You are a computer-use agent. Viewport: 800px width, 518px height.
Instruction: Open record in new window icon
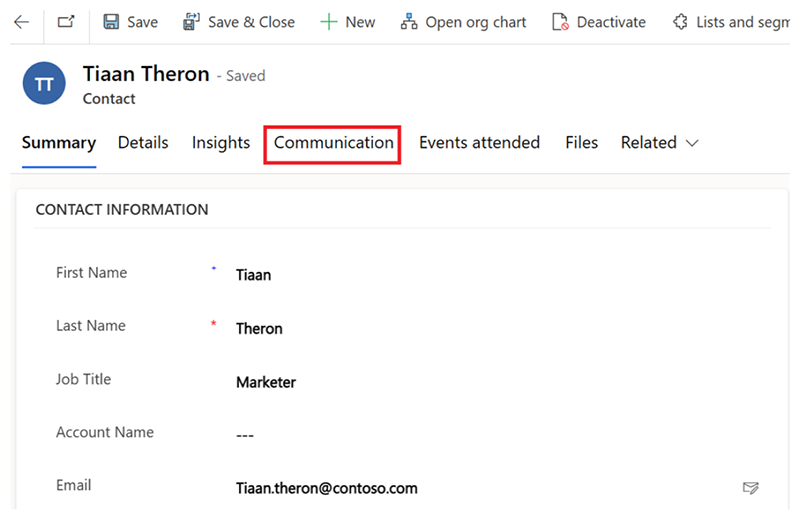(x=66, y=22)
